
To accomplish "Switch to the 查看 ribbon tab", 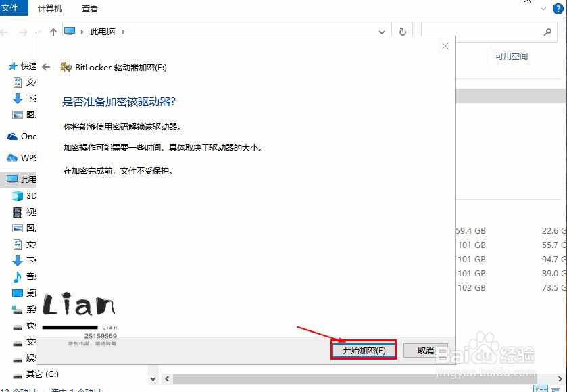I will (91, 9).
